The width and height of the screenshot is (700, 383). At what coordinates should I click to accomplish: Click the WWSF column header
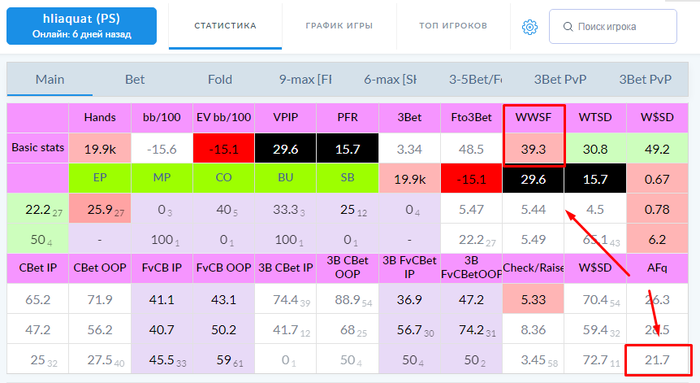[533, 118]
